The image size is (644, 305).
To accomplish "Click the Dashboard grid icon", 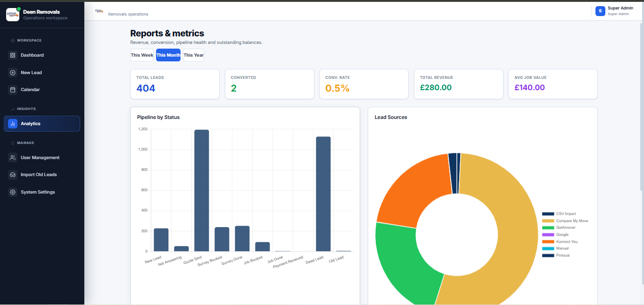I will pos(13,55).
